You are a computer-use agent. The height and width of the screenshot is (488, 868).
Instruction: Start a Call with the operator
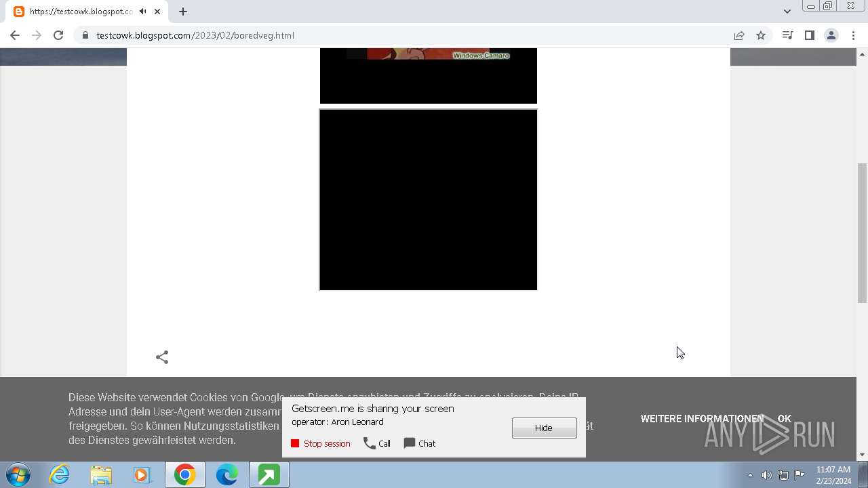377,443
